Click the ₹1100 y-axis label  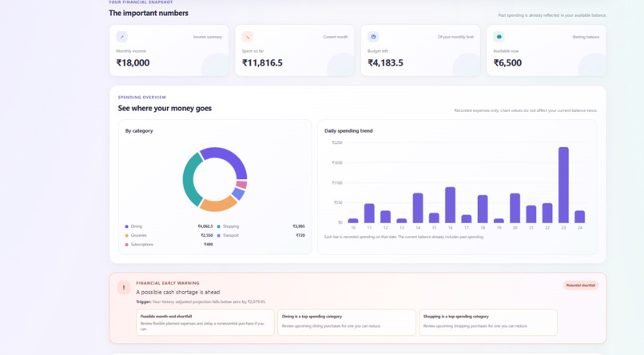click(x=337, y=183)
